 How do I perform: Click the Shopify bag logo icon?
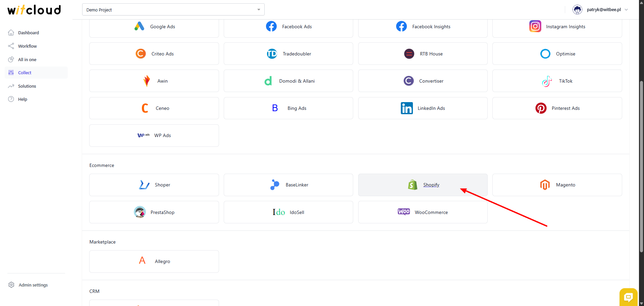[x=413, y=185]
